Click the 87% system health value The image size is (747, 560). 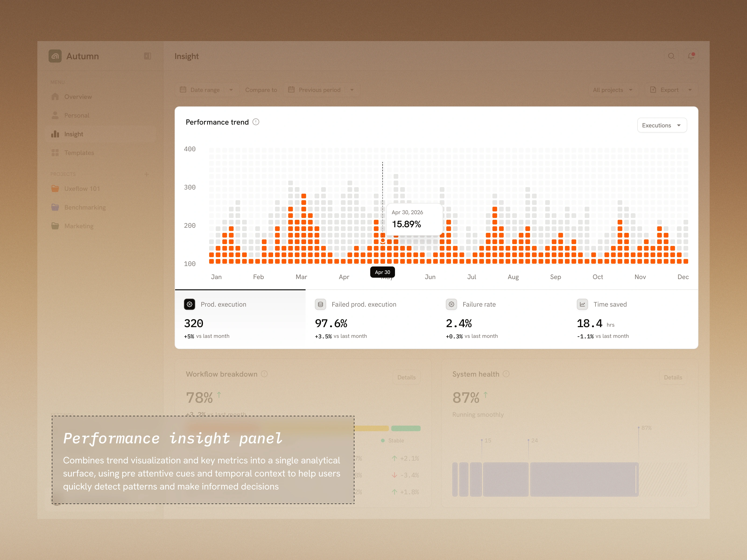(466, 398)
